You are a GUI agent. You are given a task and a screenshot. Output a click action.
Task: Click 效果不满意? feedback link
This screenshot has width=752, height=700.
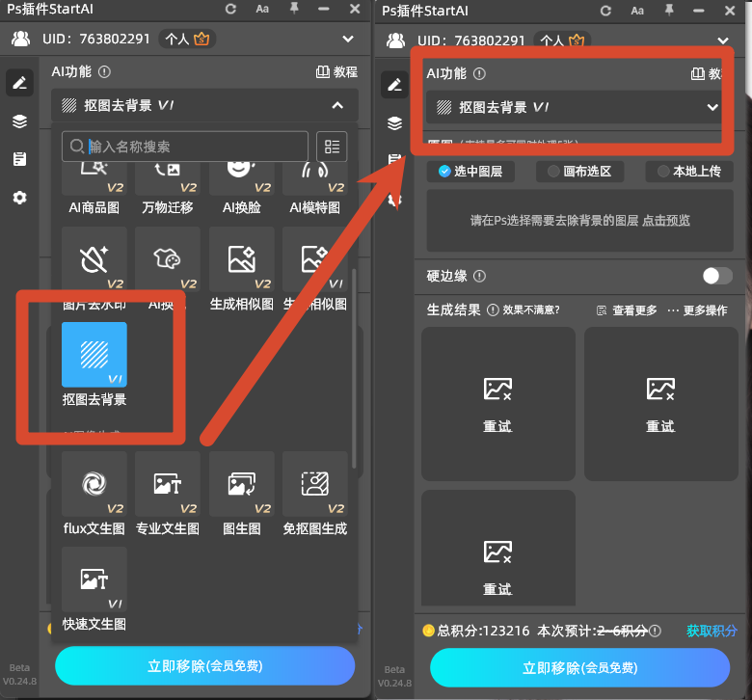[531, 310]
